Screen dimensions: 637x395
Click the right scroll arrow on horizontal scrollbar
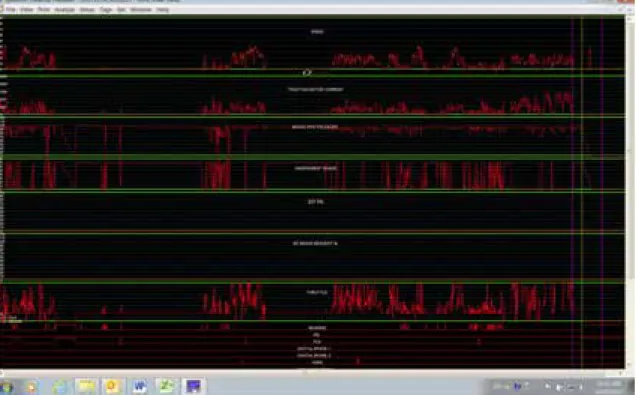coord(622,372)
